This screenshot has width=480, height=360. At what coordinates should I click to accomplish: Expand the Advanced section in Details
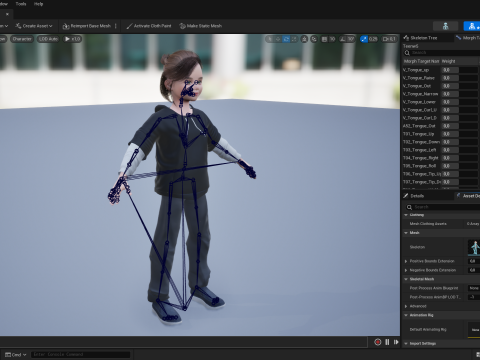pos(406,306)
